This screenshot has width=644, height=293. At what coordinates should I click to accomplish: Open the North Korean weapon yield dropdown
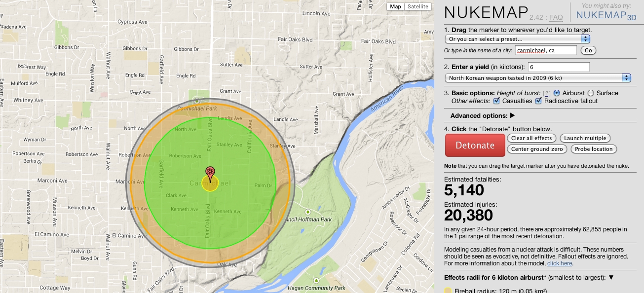(538, 78)
